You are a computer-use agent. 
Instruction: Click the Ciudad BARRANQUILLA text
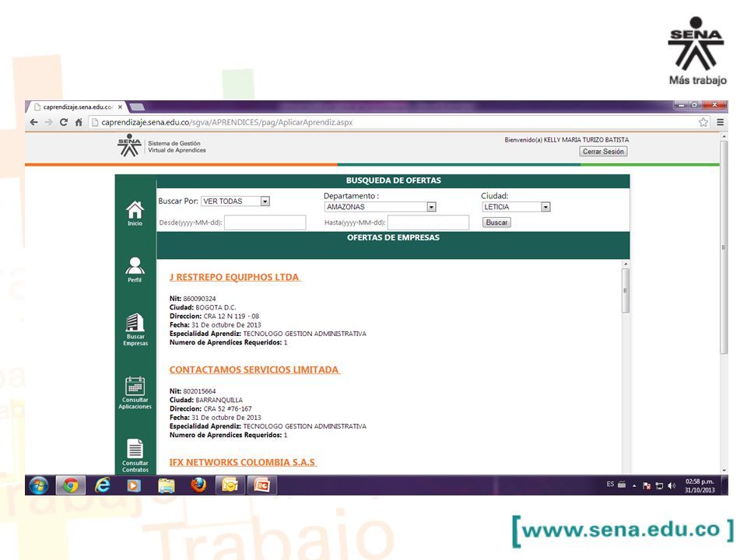205,400
